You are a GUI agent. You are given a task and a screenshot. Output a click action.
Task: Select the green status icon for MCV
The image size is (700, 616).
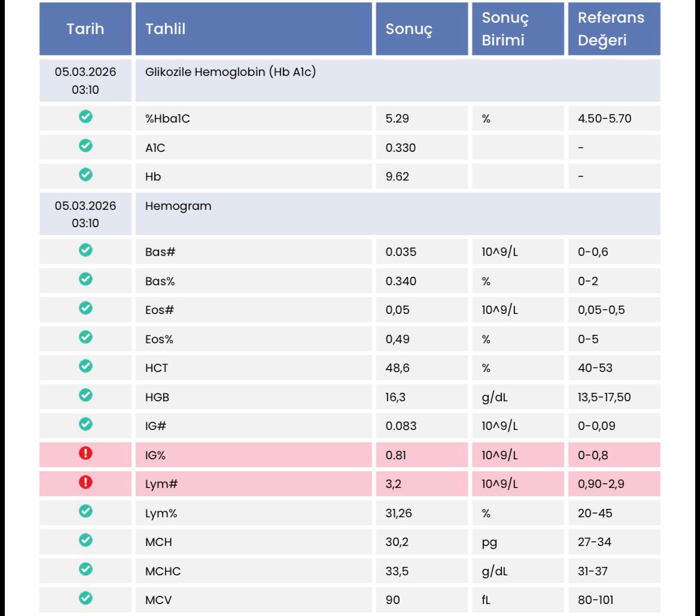(x=86, y=598)
